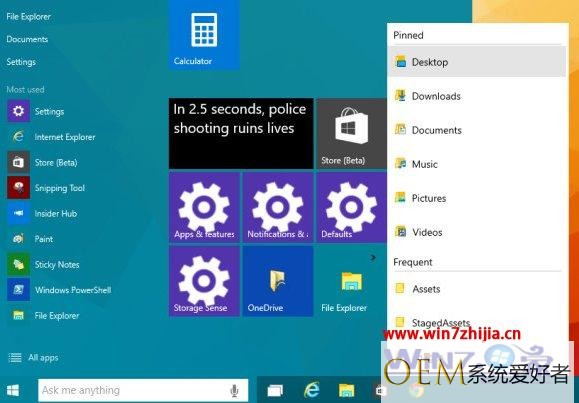The width and height of the screenshot is (579, 403).
Task: Open the Storage Sense tile
Action: [x=204, y=281]
